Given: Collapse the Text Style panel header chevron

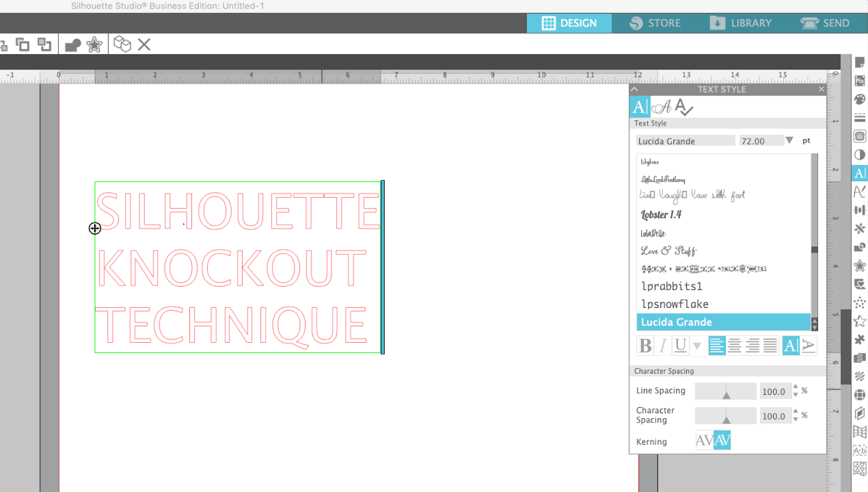Looking at the screenshot, I should 634,89.
